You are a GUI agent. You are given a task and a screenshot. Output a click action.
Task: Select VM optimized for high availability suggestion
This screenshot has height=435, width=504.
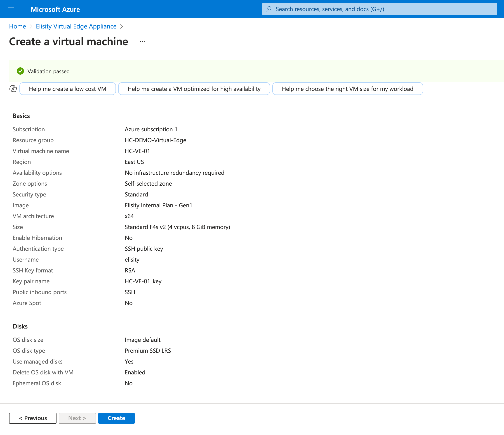(x=194, y=89)
